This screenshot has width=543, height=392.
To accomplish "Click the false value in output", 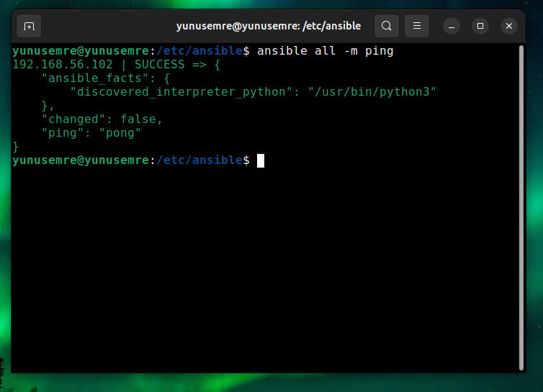I will (x=141, y=119).
